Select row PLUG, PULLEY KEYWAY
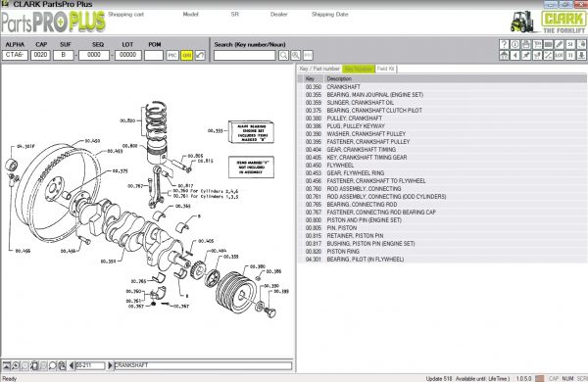The image size is (588, 382). click(x=442, y=126)
